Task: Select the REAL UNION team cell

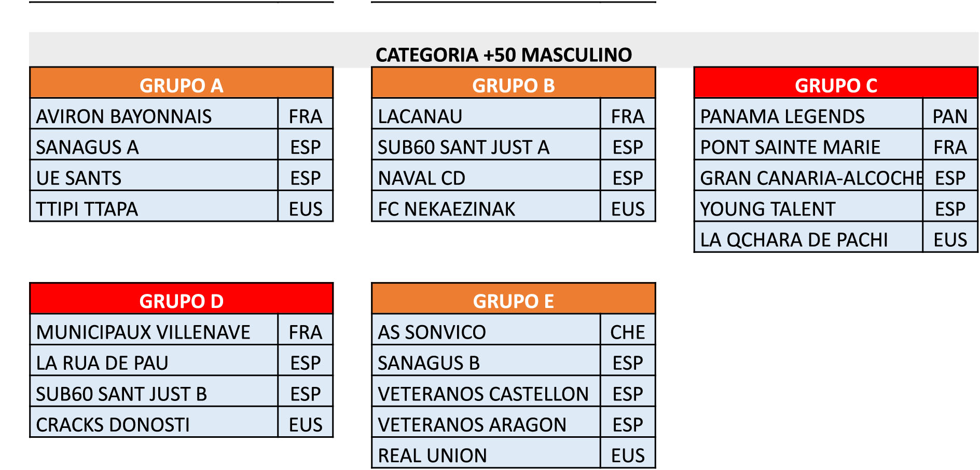Action: tap(486, 455)
